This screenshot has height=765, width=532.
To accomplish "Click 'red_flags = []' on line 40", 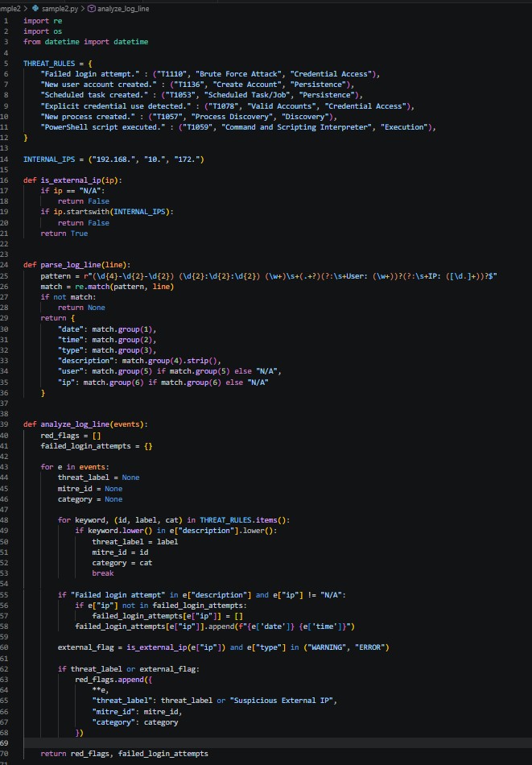I will point(71,435).
